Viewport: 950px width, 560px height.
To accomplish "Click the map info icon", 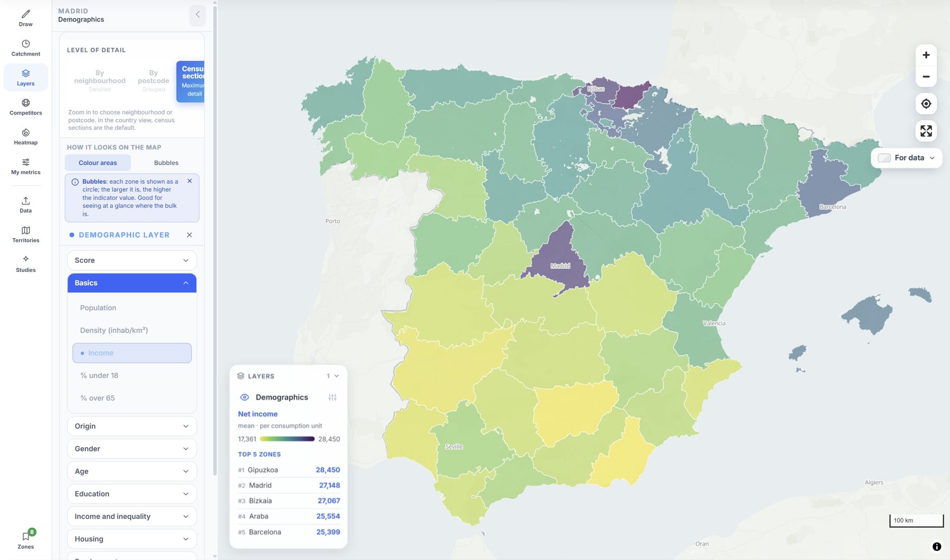I will click(x=937, y=547).
